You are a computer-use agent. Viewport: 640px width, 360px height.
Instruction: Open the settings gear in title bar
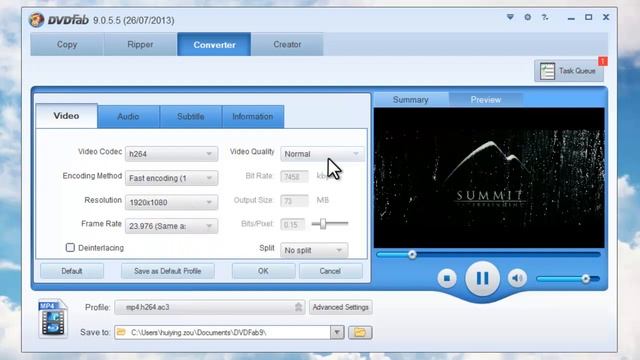(x=527, y=17)
